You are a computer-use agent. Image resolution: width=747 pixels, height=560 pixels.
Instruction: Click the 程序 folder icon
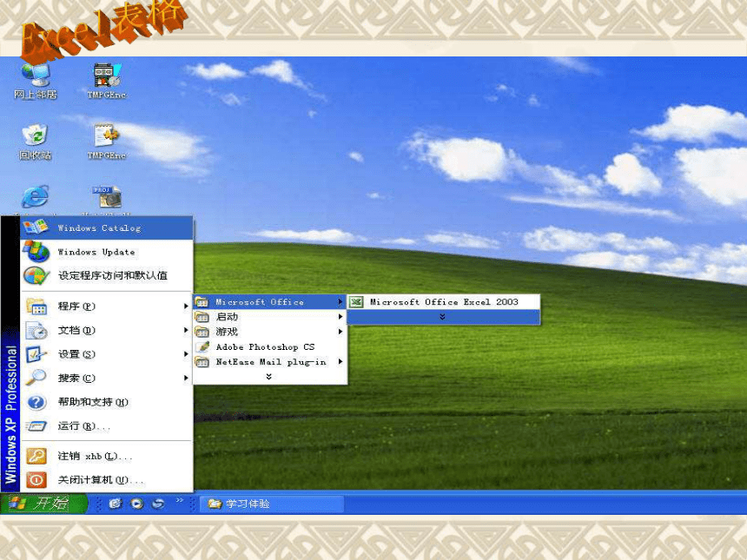pos(36,306)
